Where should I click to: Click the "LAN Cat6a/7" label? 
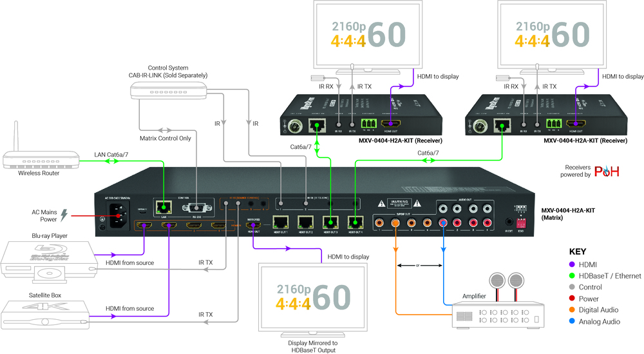111,155
